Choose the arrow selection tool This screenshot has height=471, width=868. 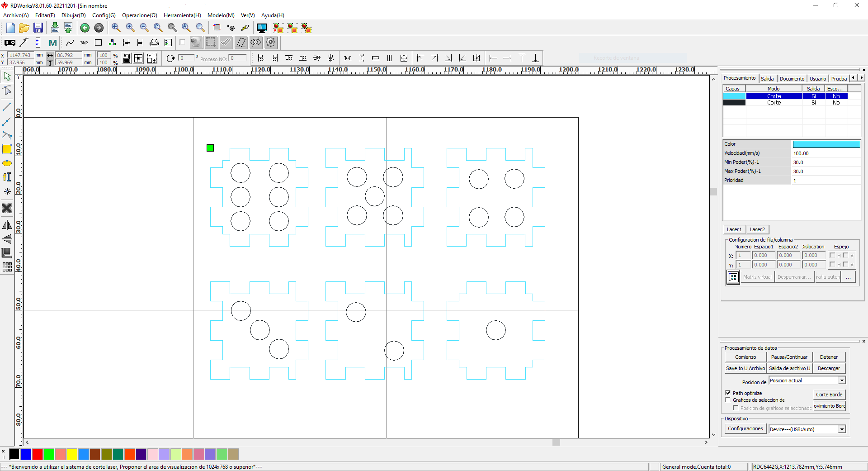tap(7, 76)
